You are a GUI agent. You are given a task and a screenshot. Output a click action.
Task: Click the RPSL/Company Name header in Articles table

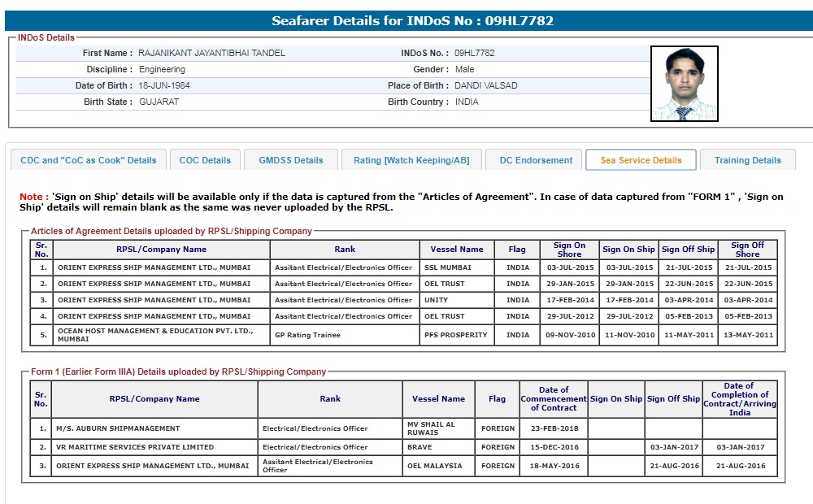coord(161,250)
